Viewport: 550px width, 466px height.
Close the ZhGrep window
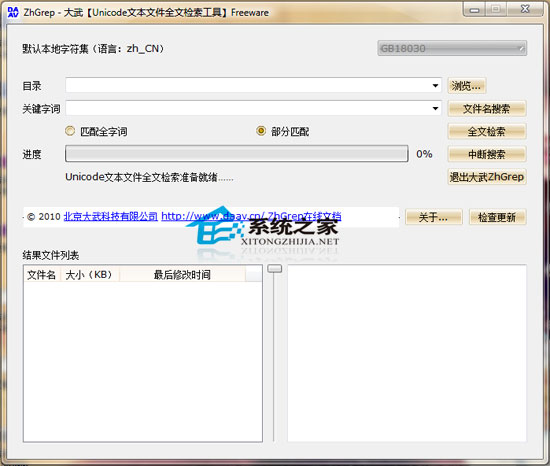point(525,9)
